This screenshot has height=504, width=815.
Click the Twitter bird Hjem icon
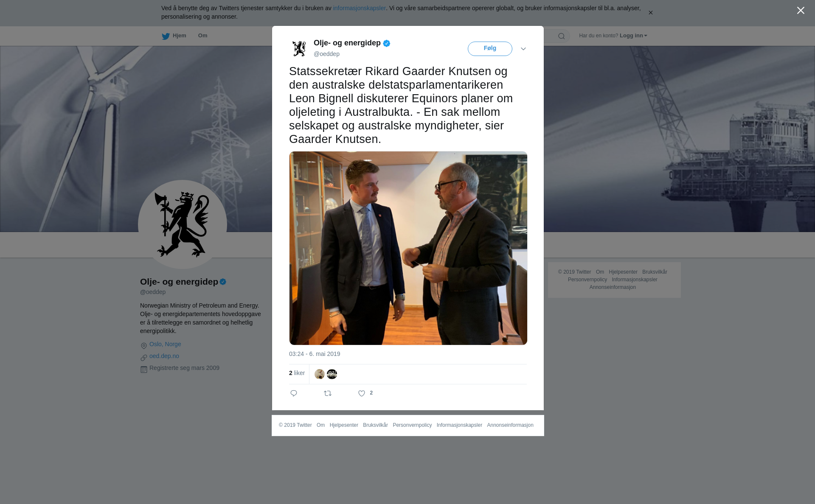tap(166, 36)
